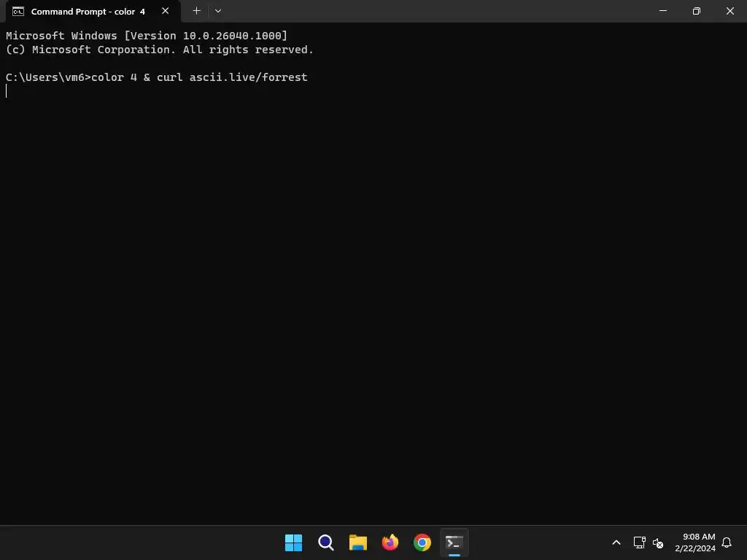Expand the new tab profile dropdown
Screen dimensions: 747x560
coord(217,11)
